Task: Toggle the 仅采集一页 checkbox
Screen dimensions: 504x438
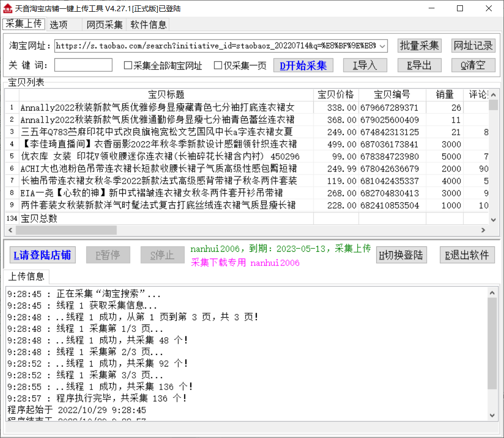Action: click(218, 66)
